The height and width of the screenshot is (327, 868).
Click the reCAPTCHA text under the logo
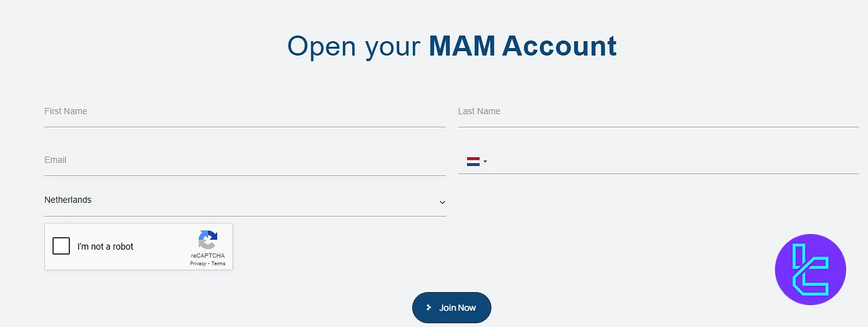pos(208,256)
